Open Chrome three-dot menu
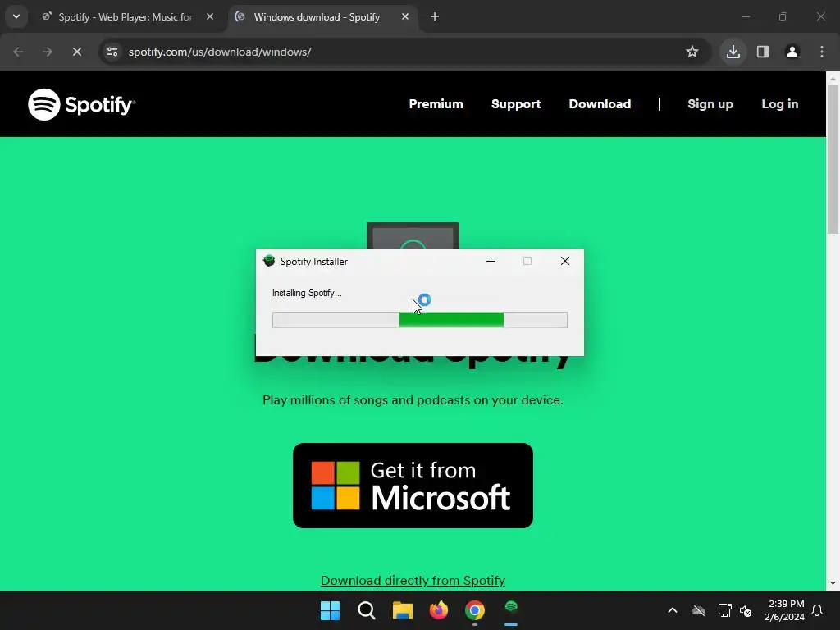Screen dimensions: 840x630 pos(822,52)
